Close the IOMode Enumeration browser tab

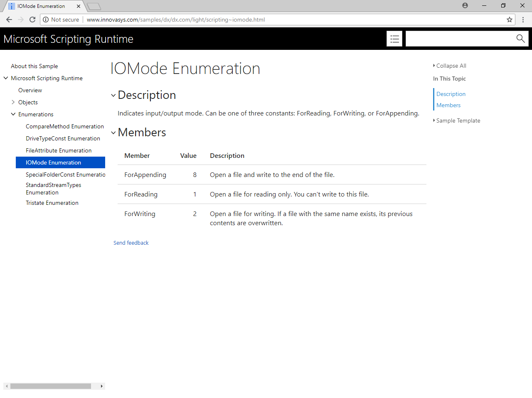[x=79, y=6]
